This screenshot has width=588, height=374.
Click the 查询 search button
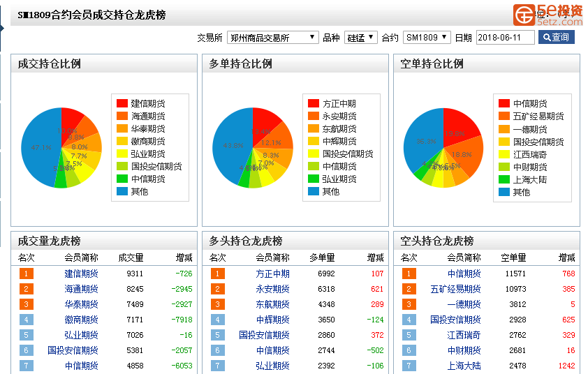pos(556,37)
